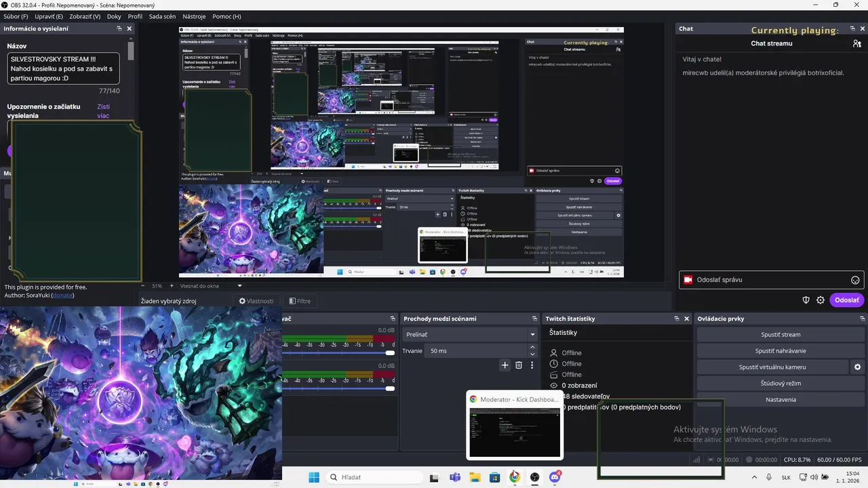Screen dimensions: 868x488
Task: Open Microsoft Teams from taskbar
Action: click(x=454, y=477)
